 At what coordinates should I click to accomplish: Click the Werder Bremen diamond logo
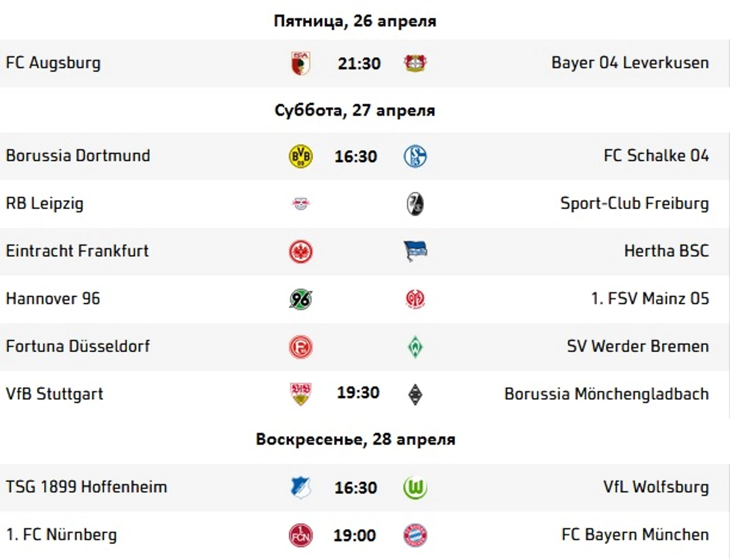(415, 347)
